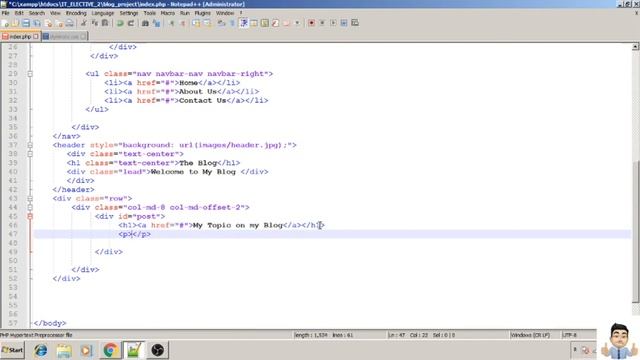Click the Zoom Out toolbar icon

tap(183, 23)
